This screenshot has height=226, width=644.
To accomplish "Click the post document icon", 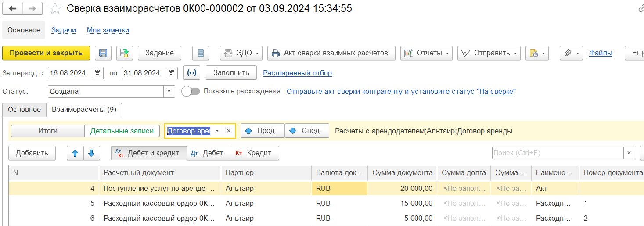I will (125, 53).
